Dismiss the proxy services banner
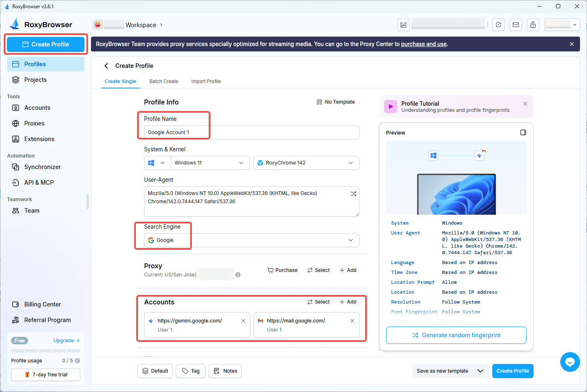 pos(571,44)
